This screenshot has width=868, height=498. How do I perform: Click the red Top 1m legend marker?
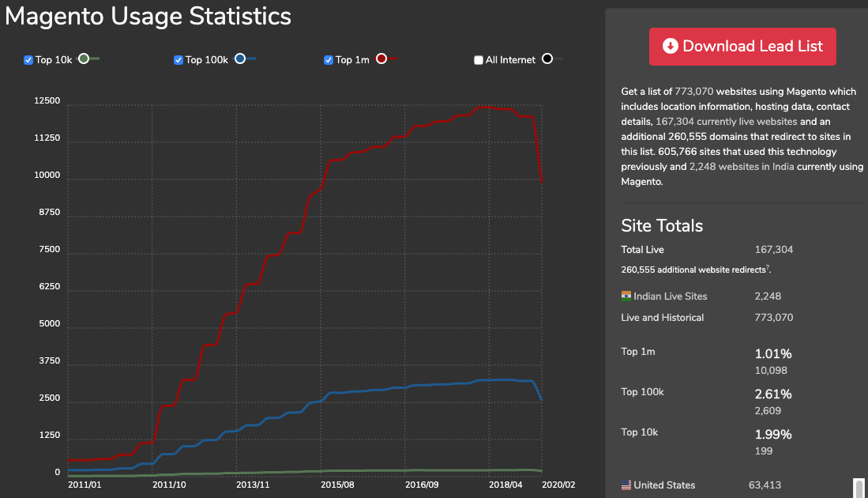point(381,59)
